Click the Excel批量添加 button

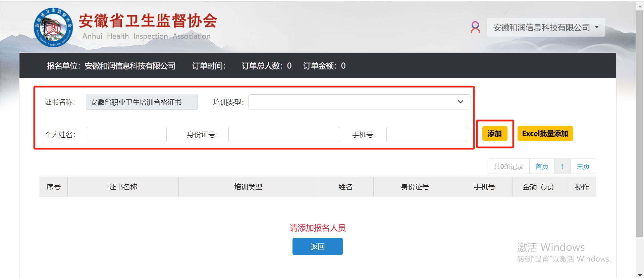point(545,134)
